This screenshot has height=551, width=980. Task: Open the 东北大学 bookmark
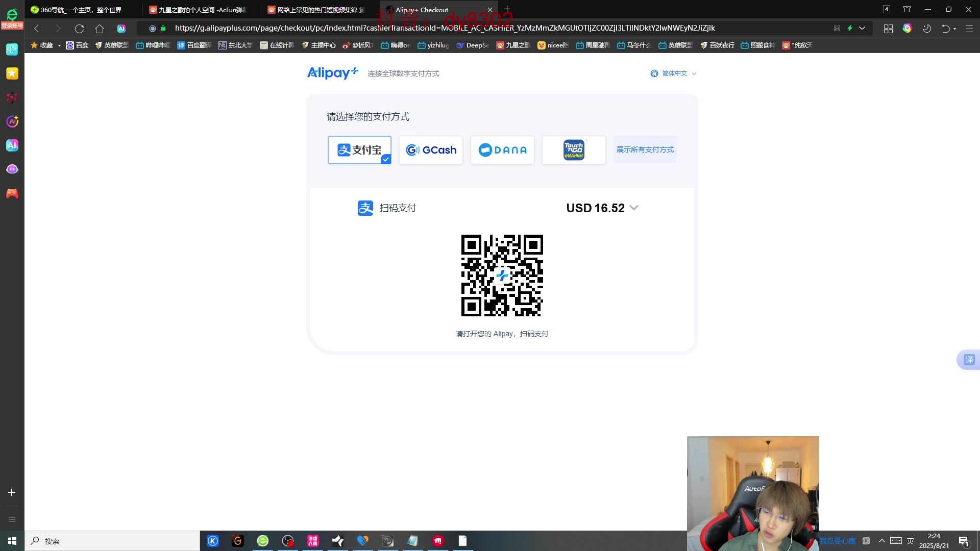[x=235, y=45]
